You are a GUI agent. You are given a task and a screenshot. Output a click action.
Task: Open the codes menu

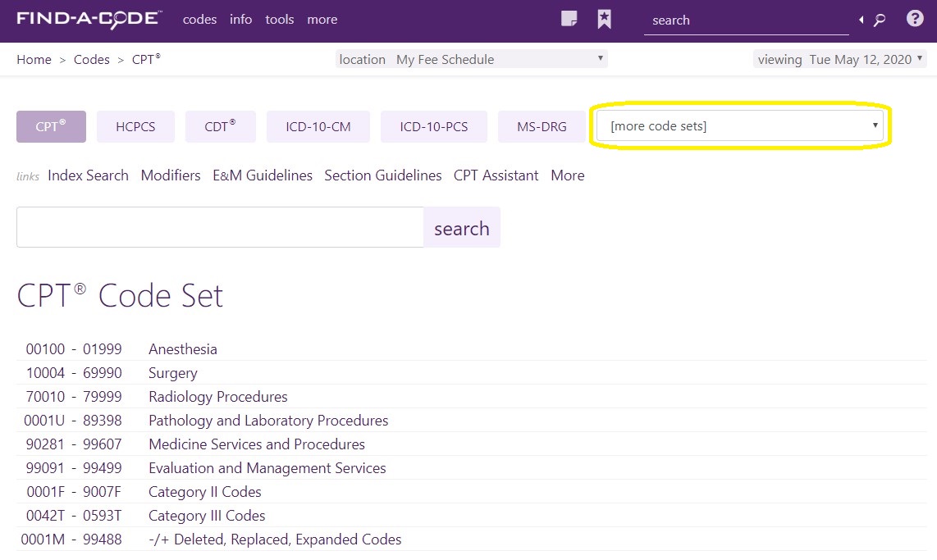199,20
